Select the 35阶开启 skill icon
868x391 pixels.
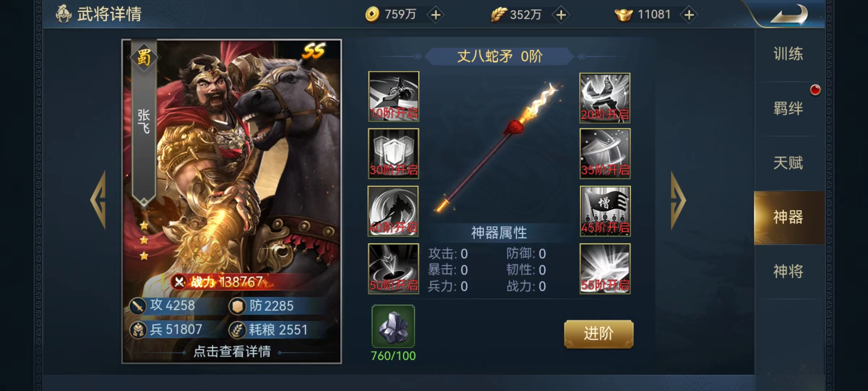point(605,154)
